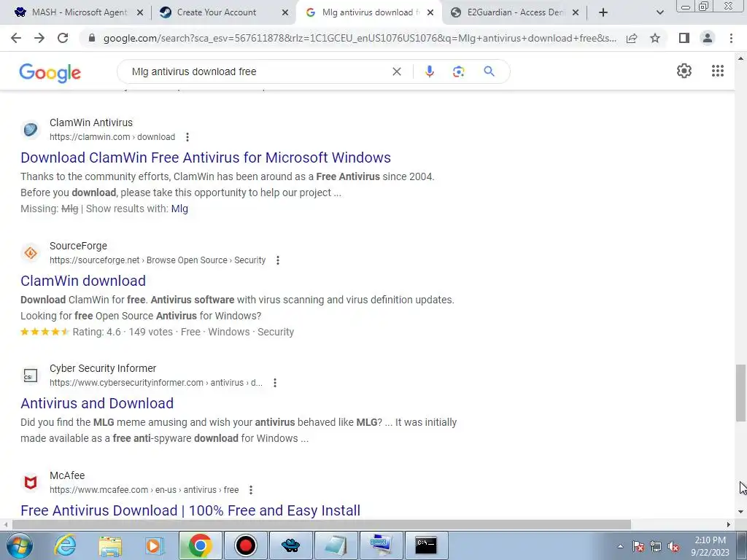Image resolution: width=747 pixels, height=560 pixels.
Task: Close the E2Guardian Access Denied tab
Action: (x=576, y=12)
